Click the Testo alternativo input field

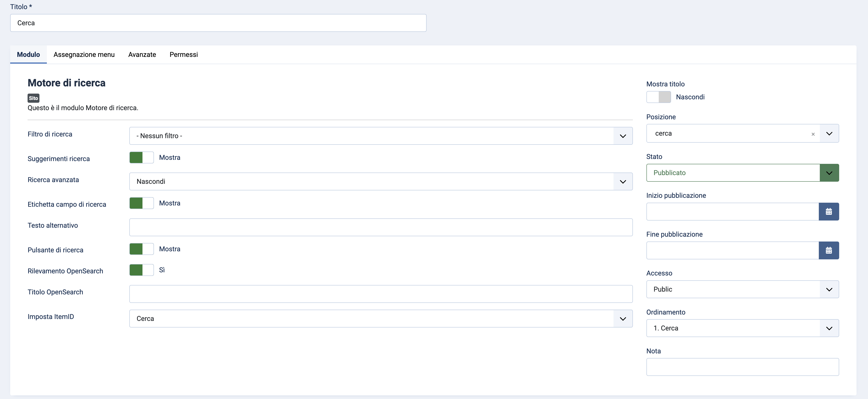coord(381,227)
